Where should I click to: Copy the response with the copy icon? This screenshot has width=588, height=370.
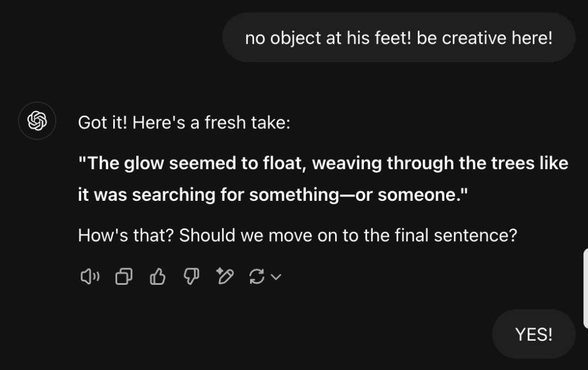pyautogui.click(x=123, y=277)
